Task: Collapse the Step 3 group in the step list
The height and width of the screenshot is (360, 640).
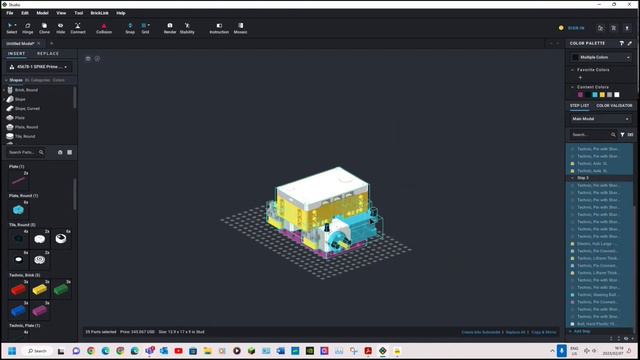Action: [572, 178]
